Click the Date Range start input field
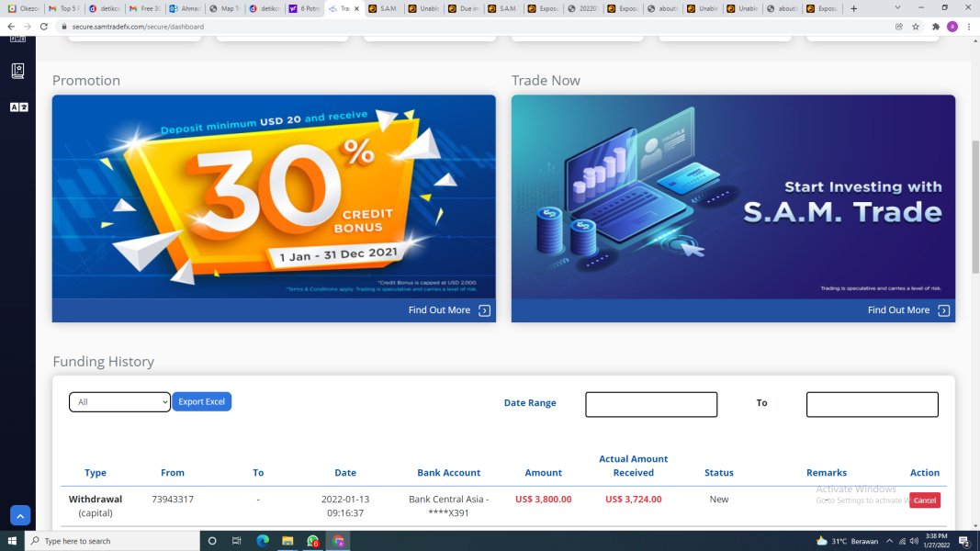 pyautogui.click(x=651, y=404)
